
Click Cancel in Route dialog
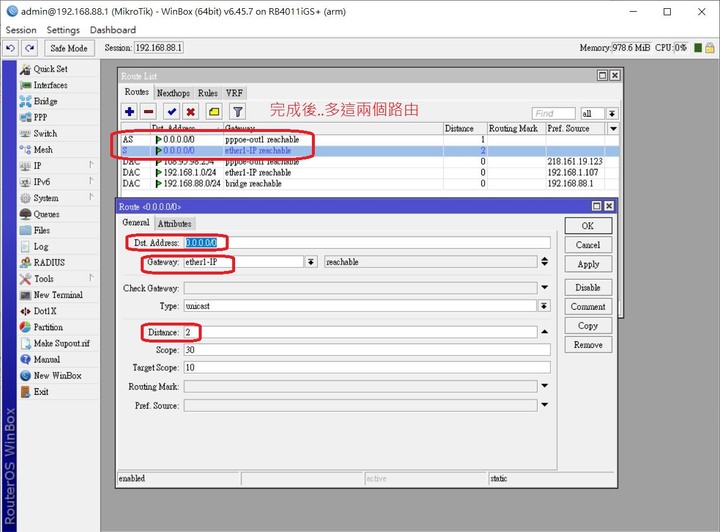pos(588,245)
